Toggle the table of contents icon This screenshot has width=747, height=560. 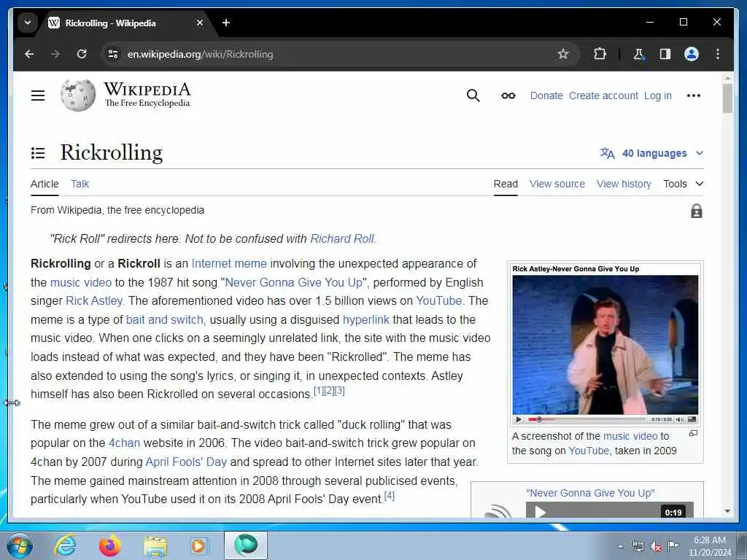[x=38, y=153]
